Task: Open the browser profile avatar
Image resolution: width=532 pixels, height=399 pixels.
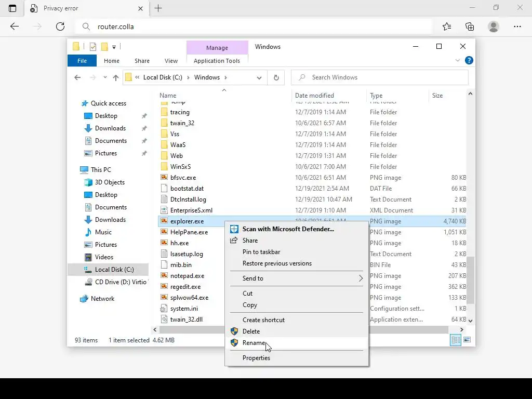Action: (x=494, y=26)
